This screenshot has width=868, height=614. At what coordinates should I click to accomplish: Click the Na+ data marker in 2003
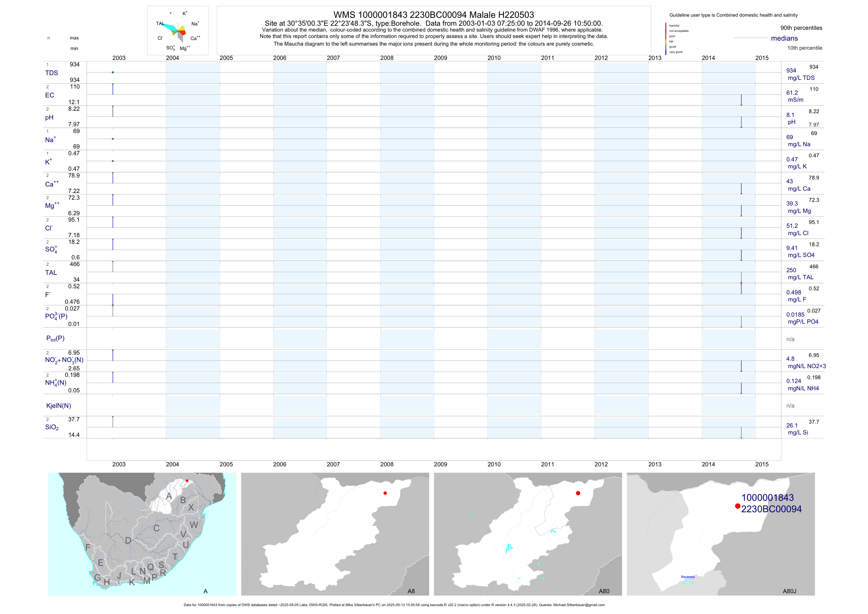[113, 139]
